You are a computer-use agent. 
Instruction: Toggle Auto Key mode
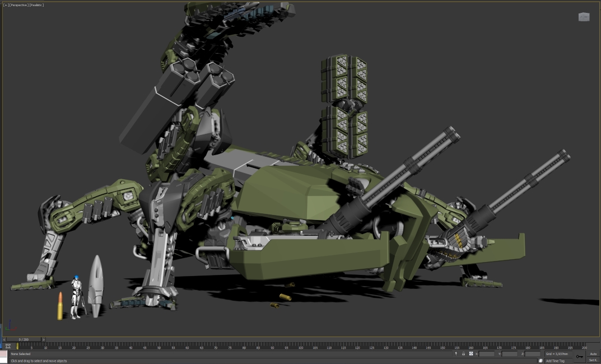click(x=593, y=354)
